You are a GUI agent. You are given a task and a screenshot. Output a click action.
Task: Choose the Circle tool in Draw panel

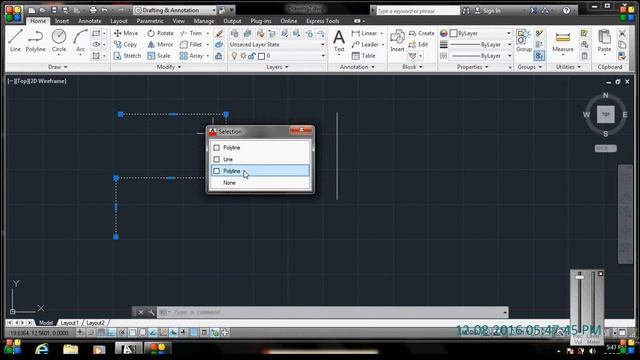click(59, 41)
